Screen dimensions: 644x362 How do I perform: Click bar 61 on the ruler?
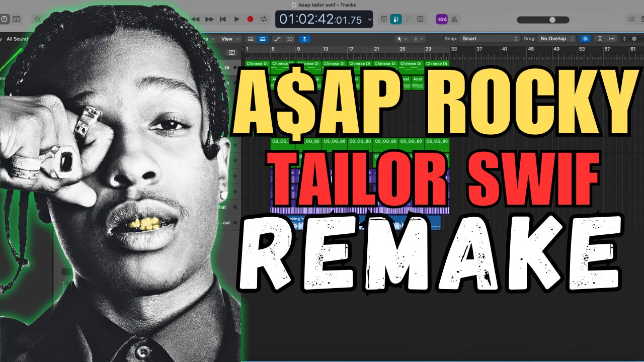[633, 49]
